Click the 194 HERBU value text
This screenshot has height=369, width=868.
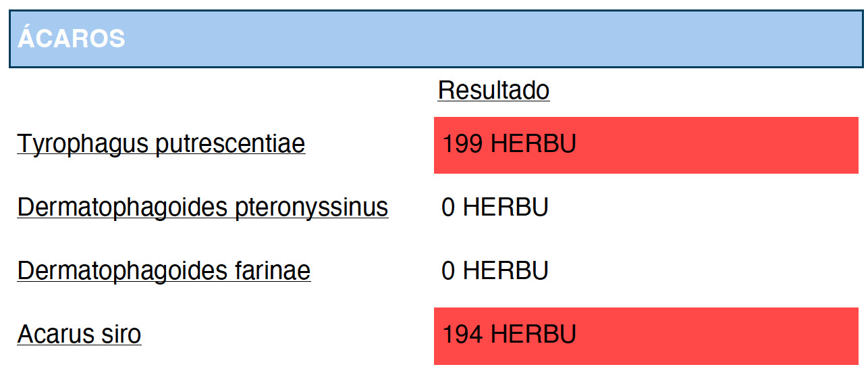(x=509, y=335)
